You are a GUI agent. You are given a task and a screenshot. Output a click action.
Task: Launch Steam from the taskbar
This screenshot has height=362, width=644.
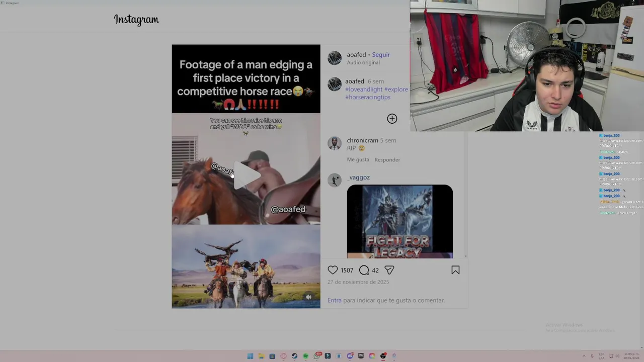pyautogui.click(x=294, y=356)
